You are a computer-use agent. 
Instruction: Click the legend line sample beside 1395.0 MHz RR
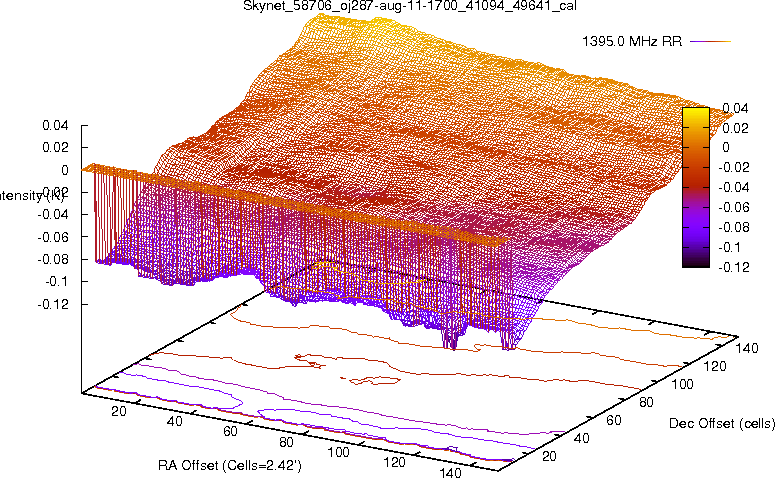tap(710, 42)
